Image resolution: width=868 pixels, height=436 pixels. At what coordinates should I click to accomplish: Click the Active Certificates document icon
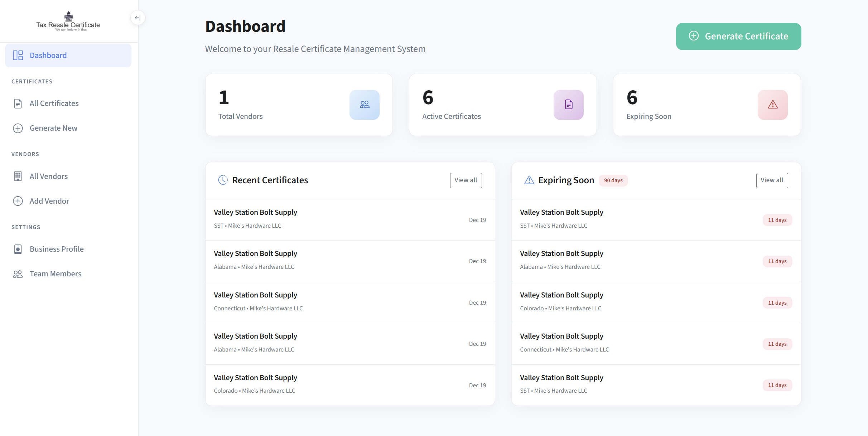[568, 105]
